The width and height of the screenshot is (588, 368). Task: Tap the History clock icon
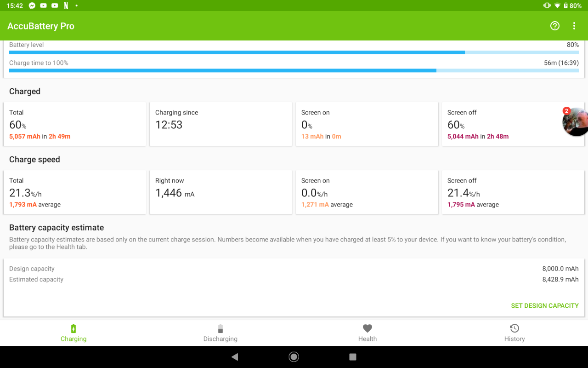[514, 328]
